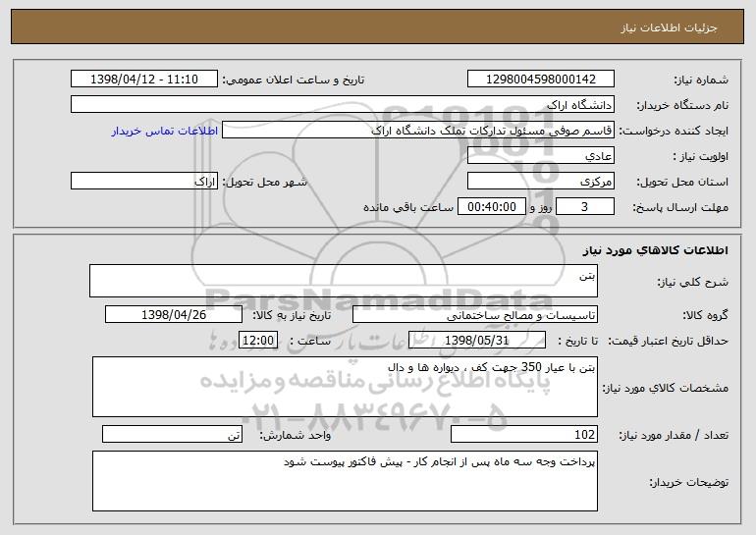
Task: Click the need date field 1398/04/26
Action: (x=174, y=315)
